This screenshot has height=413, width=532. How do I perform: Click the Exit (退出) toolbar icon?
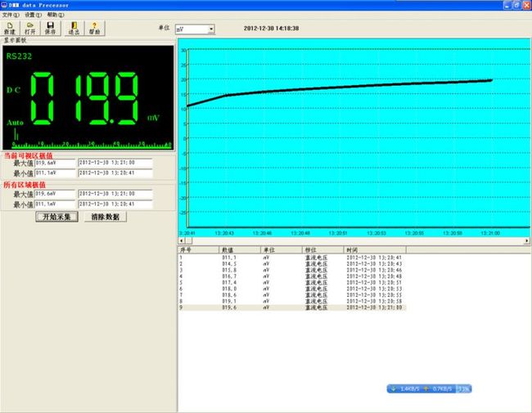click(x=74, y=29)
